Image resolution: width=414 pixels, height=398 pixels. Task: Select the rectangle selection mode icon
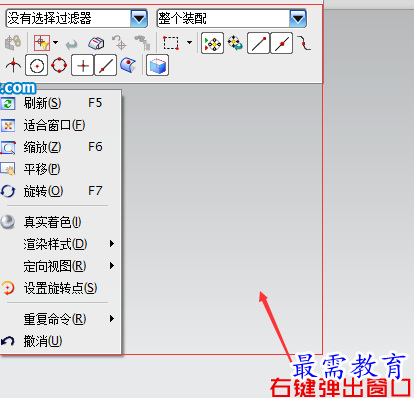171,43
